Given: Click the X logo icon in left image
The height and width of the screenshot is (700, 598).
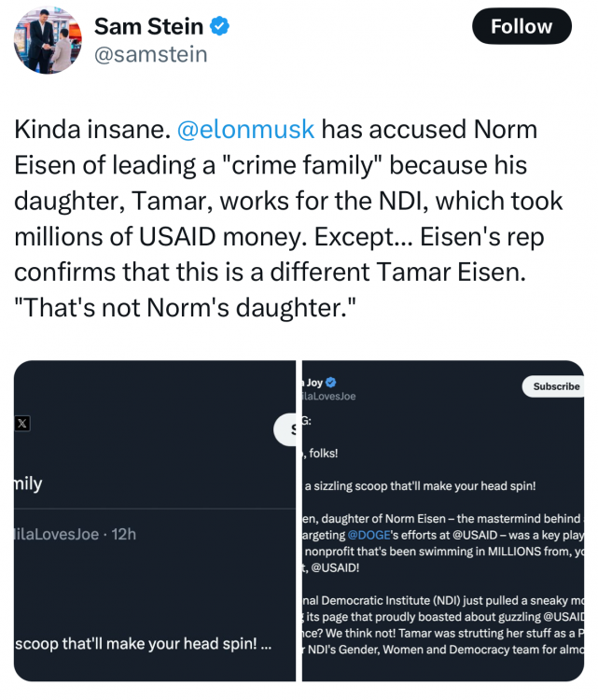Looking at the screenshot, I should (x=22, y=423).
